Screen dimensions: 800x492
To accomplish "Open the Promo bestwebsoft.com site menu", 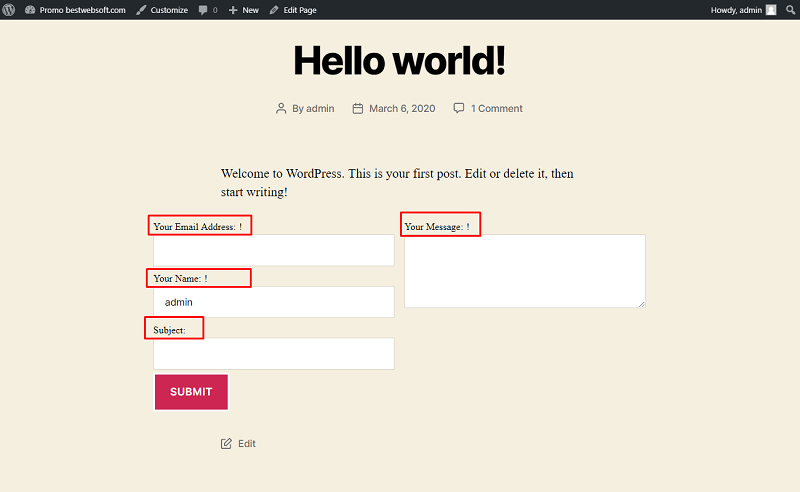I will click(75, 10).
